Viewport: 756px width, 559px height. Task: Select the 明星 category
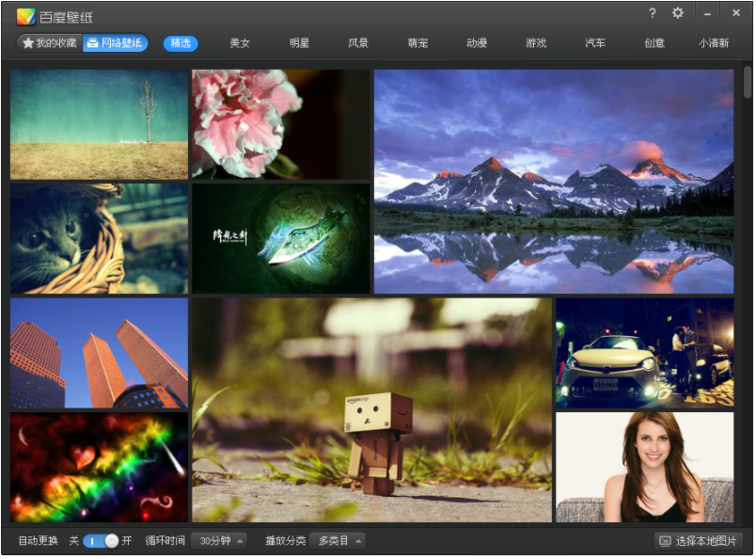click(x=299, y=43)
